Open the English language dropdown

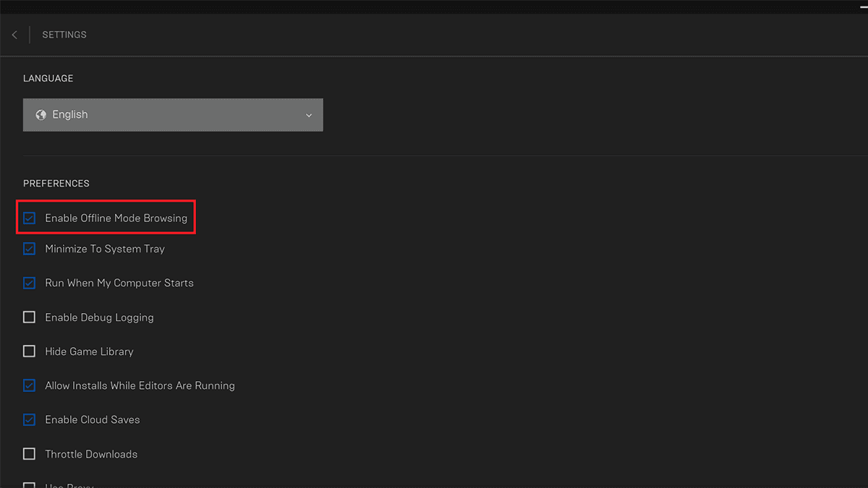pos(173,114)
